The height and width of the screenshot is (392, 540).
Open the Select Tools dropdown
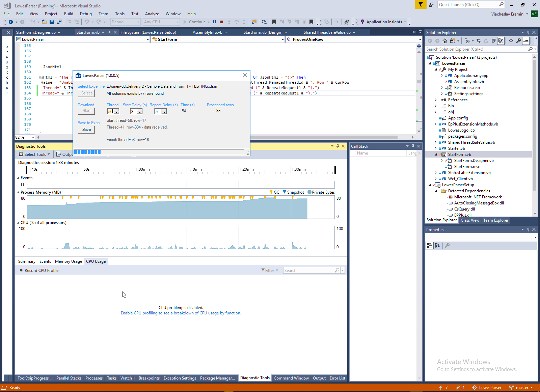[x=34, y=155]
